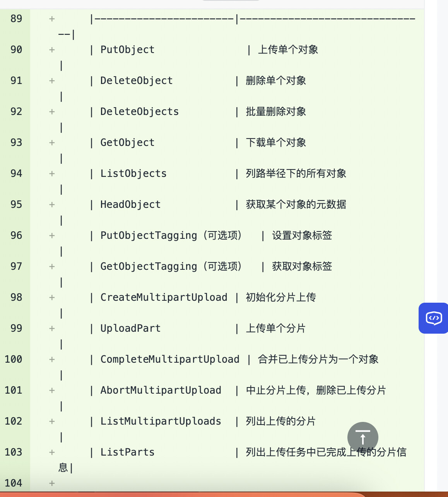Click the plus icon beside ListParts

(x=51, y=452)
